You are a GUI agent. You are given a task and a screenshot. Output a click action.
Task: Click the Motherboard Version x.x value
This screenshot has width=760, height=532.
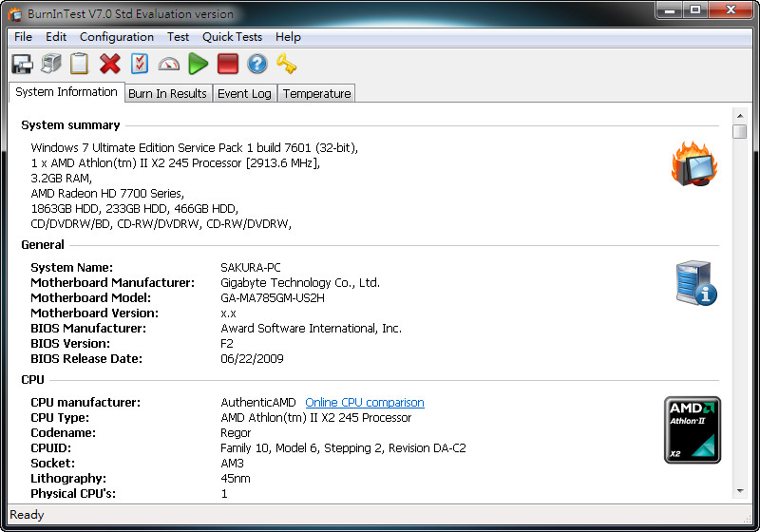[228, 313]
